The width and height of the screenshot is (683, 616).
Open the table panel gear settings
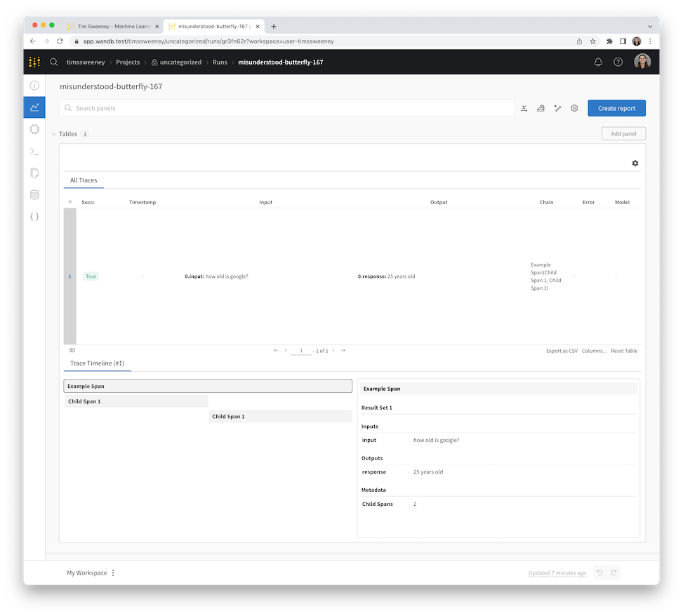635,163
